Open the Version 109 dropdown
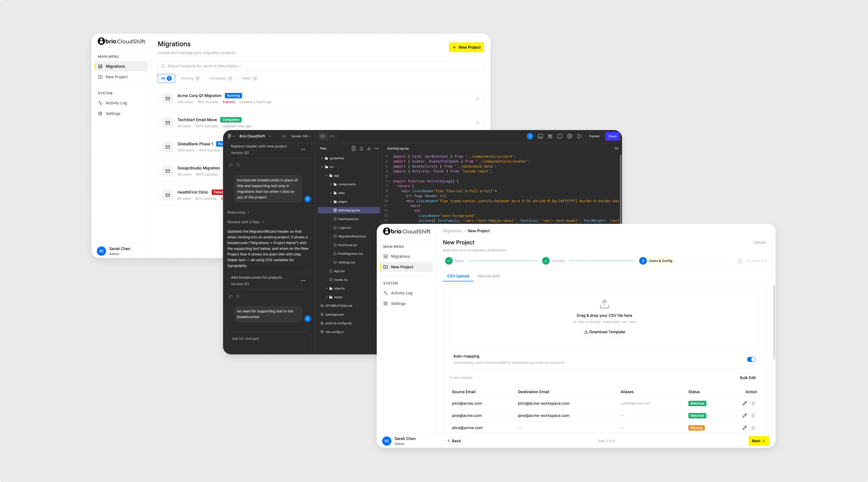 click(301, 136)
